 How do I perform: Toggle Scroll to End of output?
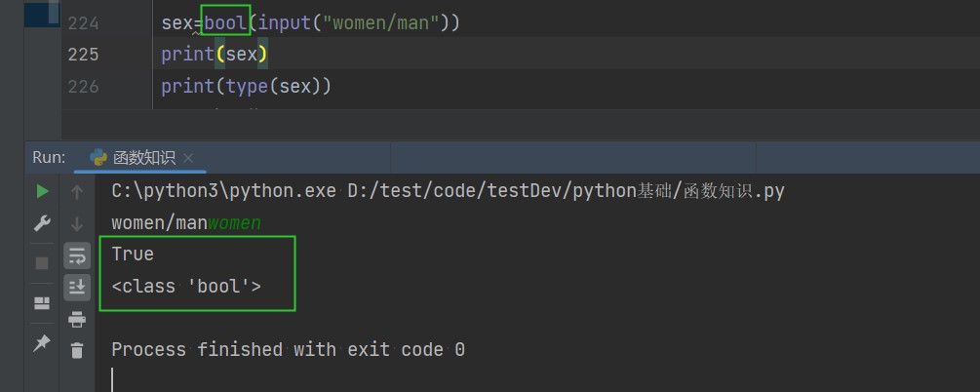click(x=77, y=287)
